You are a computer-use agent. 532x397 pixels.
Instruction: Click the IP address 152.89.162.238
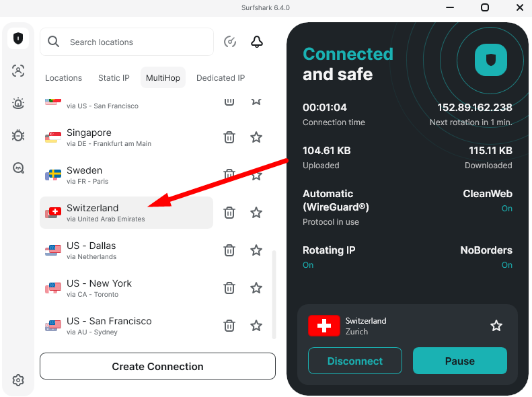(475, 108)
